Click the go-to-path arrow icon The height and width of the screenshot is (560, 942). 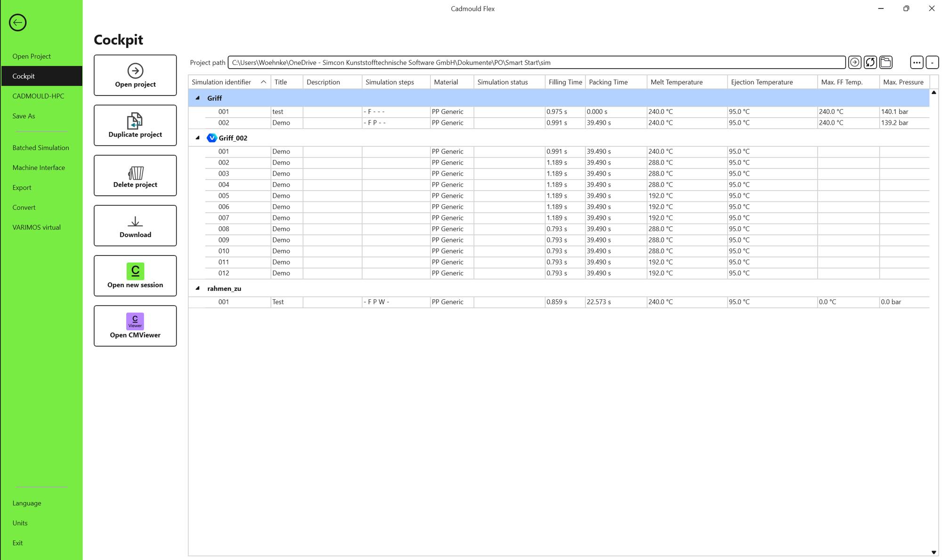(854, 62)
